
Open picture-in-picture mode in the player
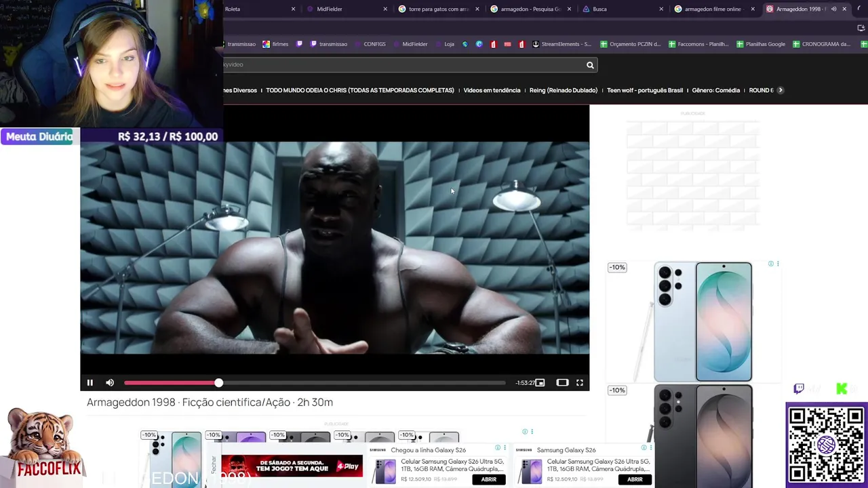click(x=540, y=383)
